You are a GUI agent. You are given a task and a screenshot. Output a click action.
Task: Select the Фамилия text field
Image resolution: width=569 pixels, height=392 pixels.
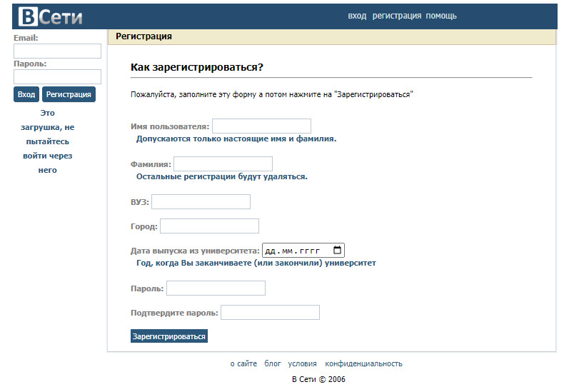point(223,164)
